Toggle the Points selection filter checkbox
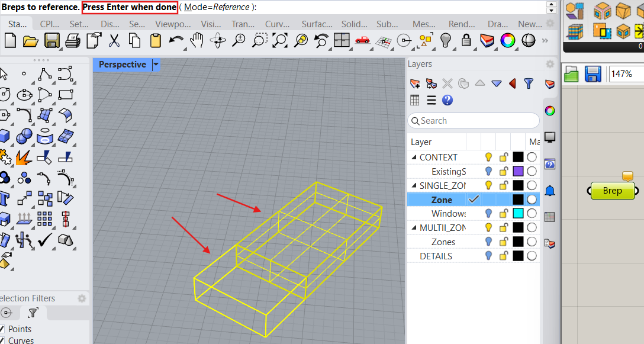Screen dimensions: 644x344 (x=2, y=329)
